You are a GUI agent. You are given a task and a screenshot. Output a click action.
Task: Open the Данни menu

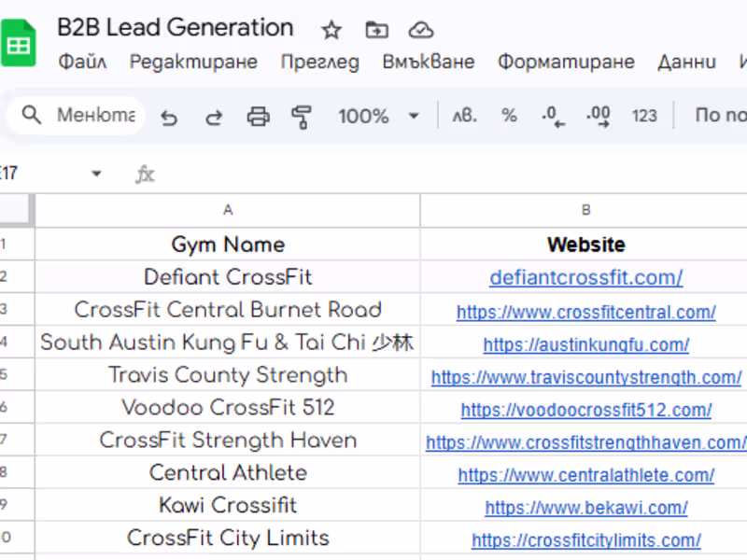pos(687,62)
